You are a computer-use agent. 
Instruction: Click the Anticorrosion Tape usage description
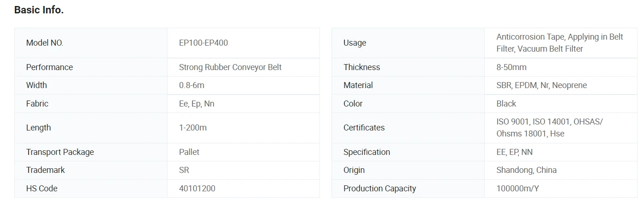tap(560, 43)
